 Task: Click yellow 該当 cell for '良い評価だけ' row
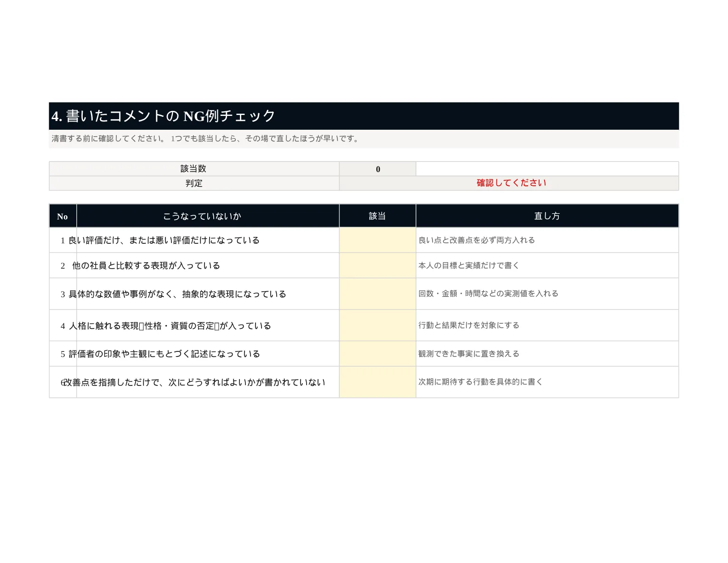tap(378, 240)
